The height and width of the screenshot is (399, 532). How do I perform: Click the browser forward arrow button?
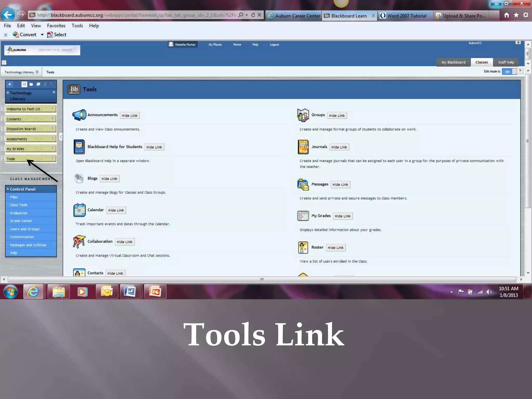(x=22, y=15)
